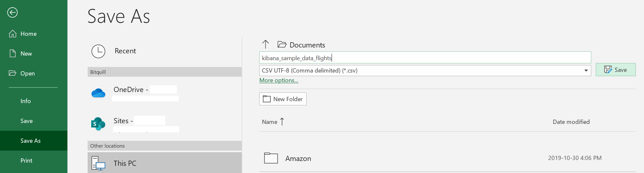Open the CSV UTF-8 format combo box

pos(425,71)
